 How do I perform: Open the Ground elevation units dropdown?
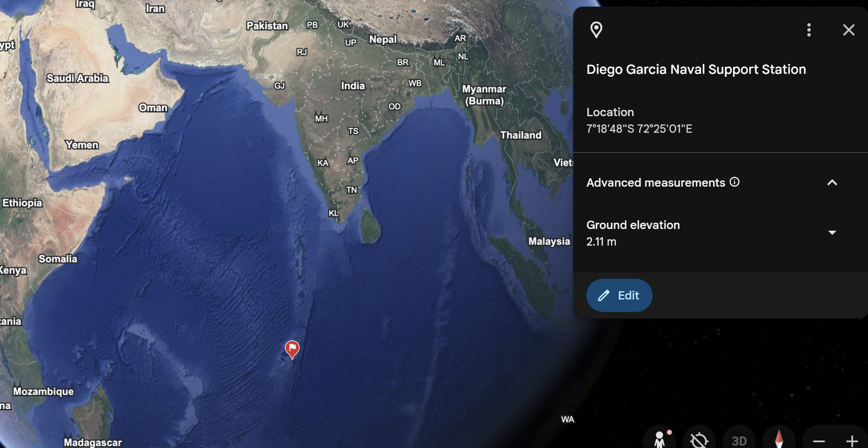click(832, 233)
